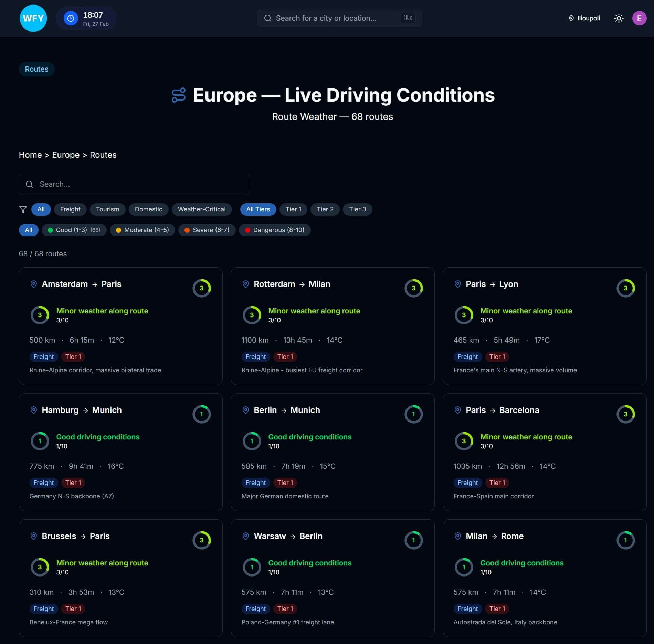Focus the city or location search bar
Image resolution: width=654 pixels, height=644 pixels.
(x=339, y=18)
